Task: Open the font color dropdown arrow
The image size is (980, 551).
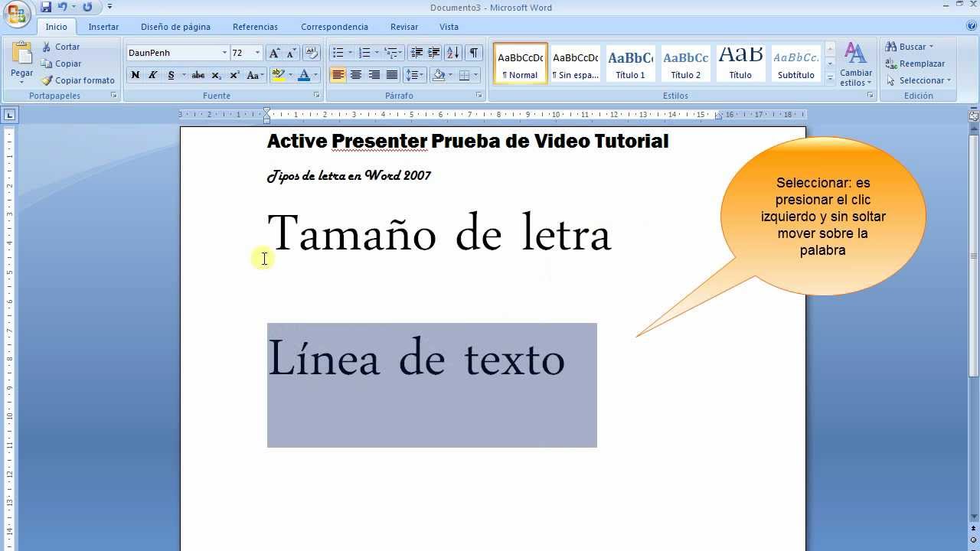Action: pyautogui.click(x=315, y=75)
